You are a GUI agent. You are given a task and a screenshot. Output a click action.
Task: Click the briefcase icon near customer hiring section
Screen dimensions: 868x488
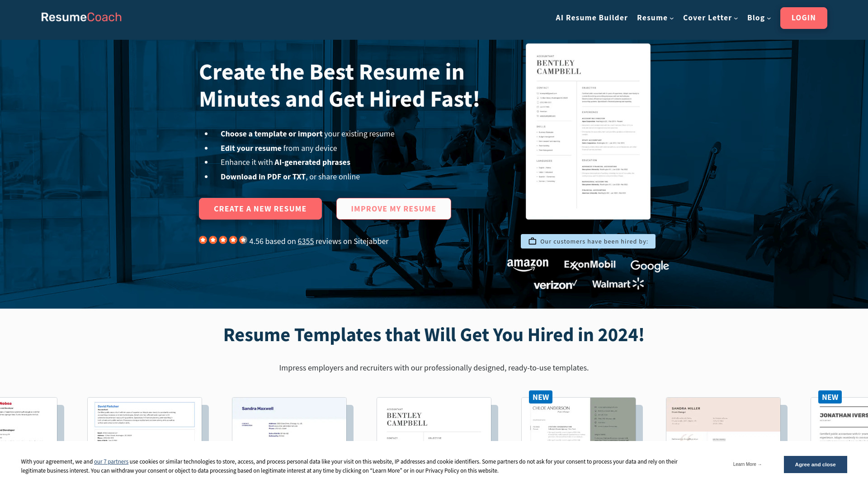(533, 241)
